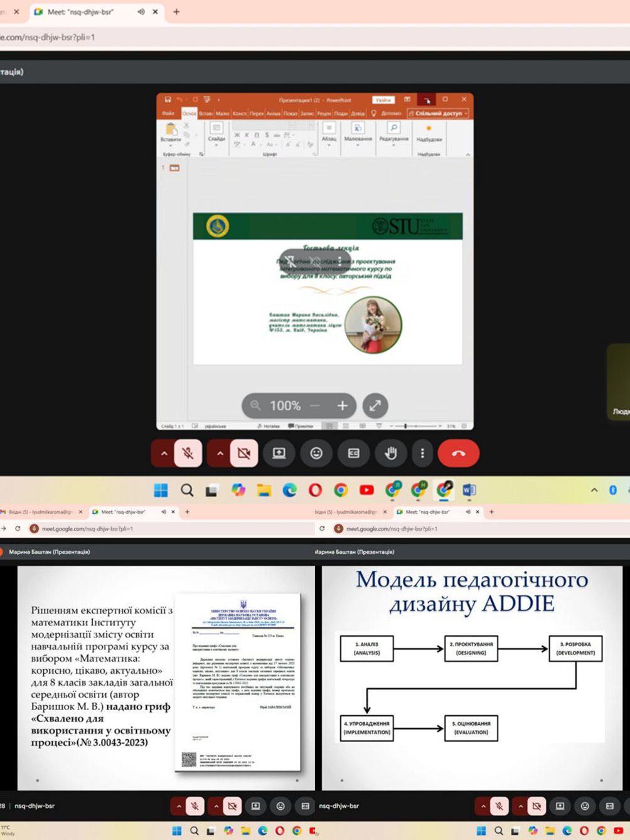Toggle captions in bottom-left Meet window

tap(306, 806)
